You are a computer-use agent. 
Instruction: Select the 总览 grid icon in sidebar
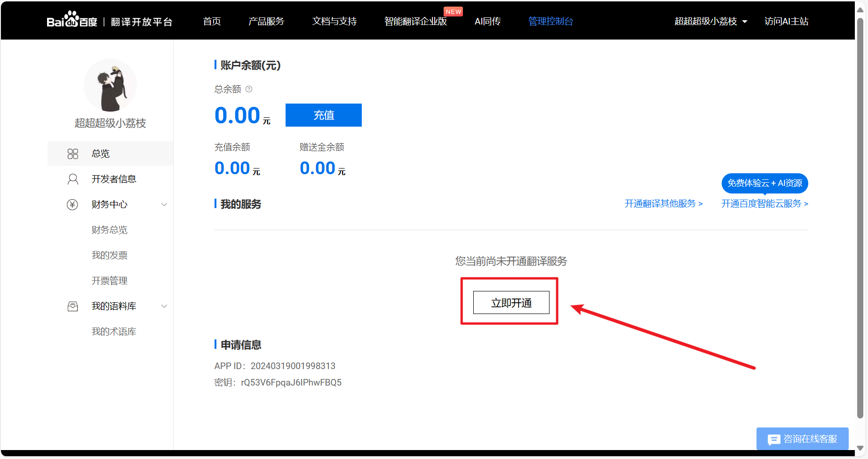tap(73, 153)
